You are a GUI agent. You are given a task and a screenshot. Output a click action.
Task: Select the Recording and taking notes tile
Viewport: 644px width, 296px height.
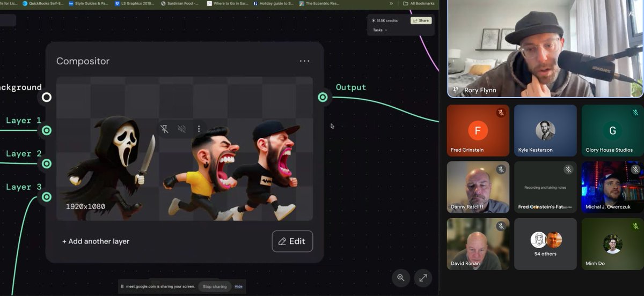[x=545, y=187]
